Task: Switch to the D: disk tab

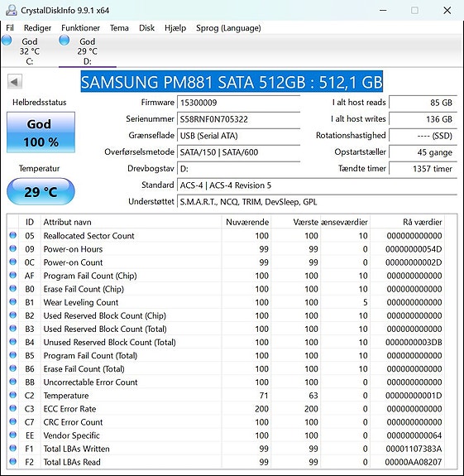Action: [x=88, y=51]
